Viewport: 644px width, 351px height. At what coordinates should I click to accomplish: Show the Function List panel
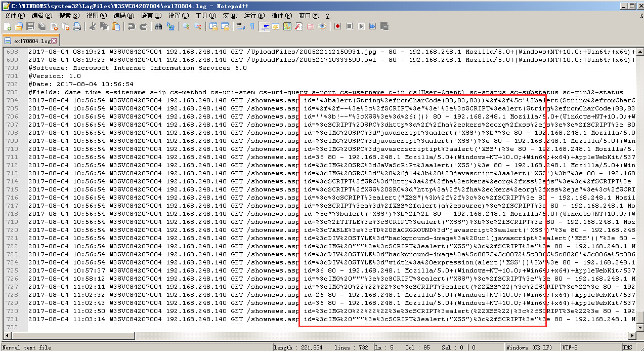[x=299, y=26]
